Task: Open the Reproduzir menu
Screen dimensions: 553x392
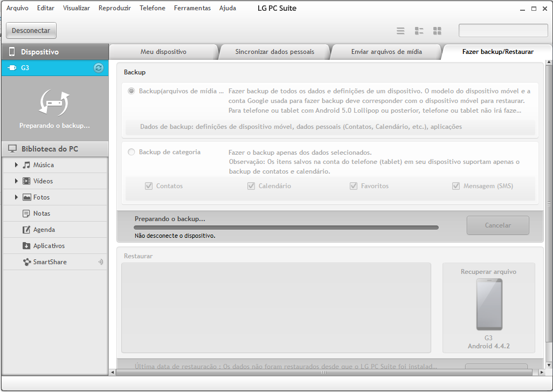Action: pos(115,8)
